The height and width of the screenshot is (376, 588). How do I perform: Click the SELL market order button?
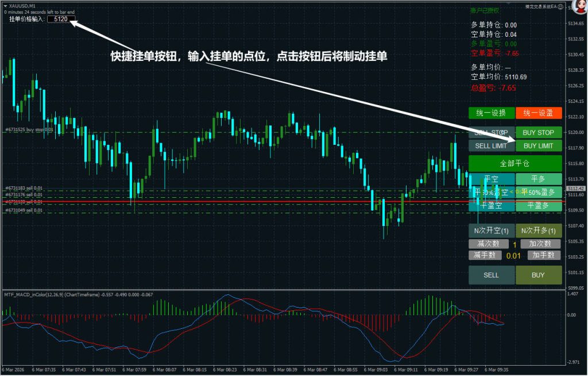click(491, 275)
